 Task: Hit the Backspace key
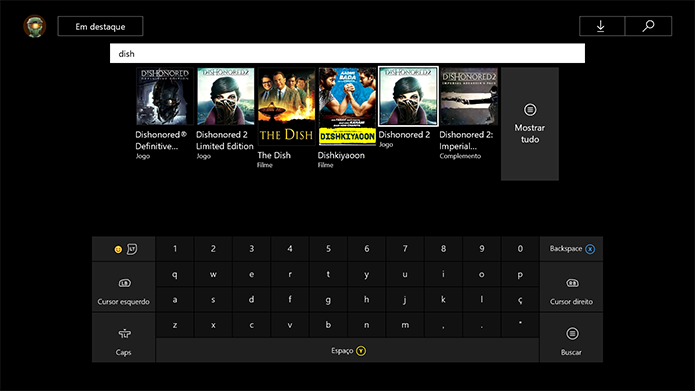click(x=571, y=249)
